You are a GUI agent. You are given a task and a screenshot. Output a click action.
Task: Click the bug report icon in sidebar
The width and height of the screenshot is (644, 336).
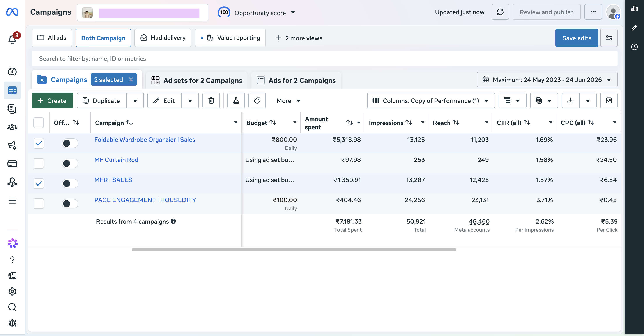(x=12, y=323)
